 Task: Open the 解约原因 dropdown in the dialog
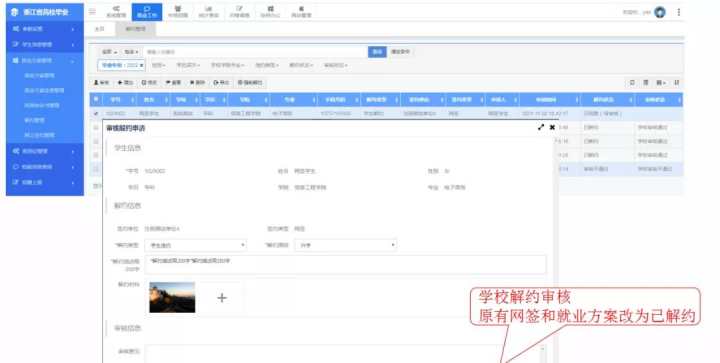[346, 245]
